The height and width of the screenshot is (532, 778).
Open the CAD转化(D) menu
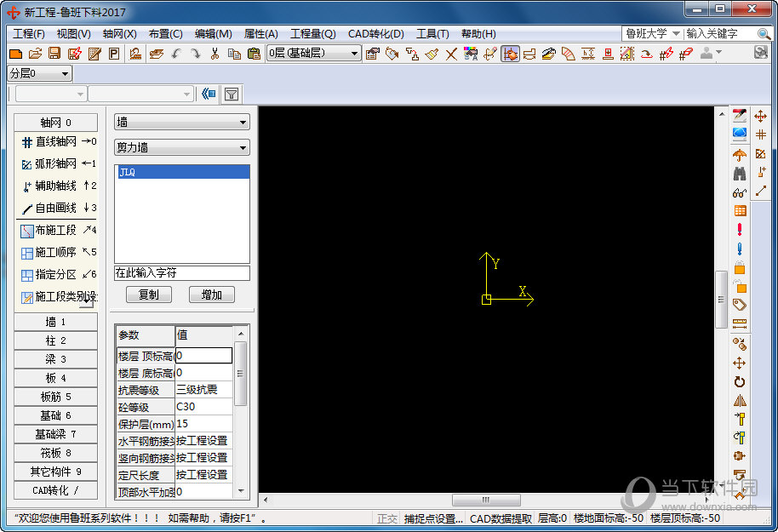point(376,34)
